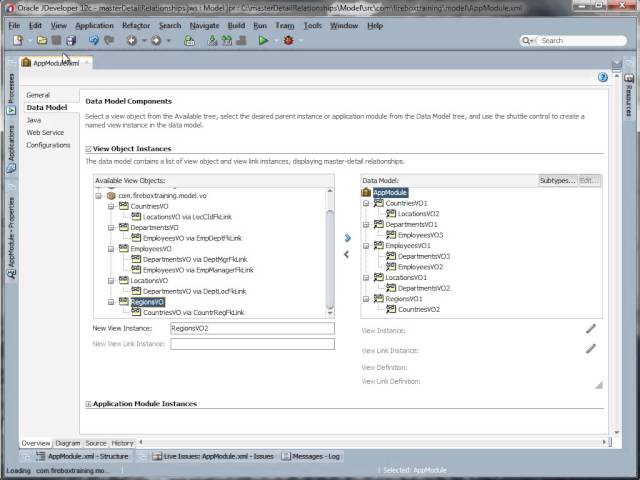640x480 pixels.
Task: Switch to the Source tab
Action: click(96, 443)
